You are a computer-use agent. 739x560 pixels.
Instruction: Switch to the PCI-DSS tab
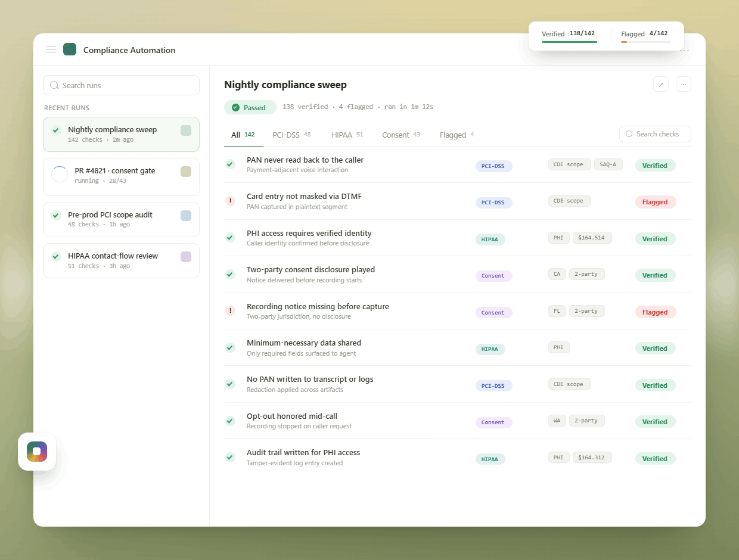292,135
